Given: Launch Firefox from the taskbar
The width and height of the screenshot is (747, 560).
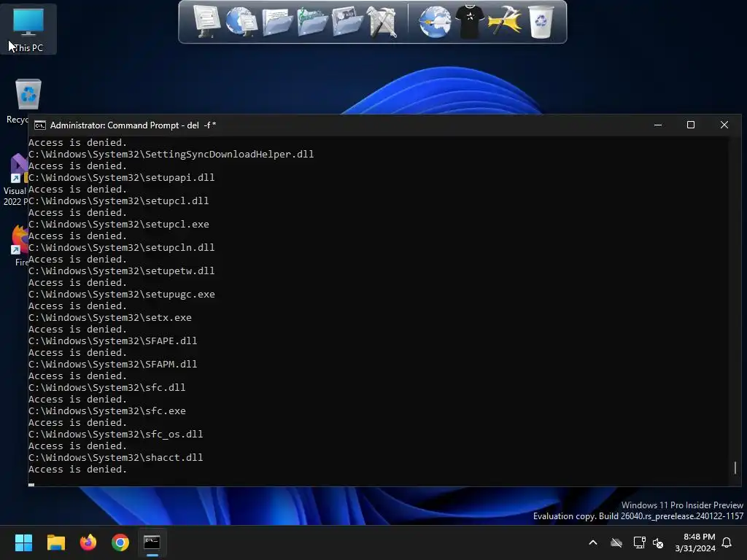Looking at the screenshot, I should 88,542.
